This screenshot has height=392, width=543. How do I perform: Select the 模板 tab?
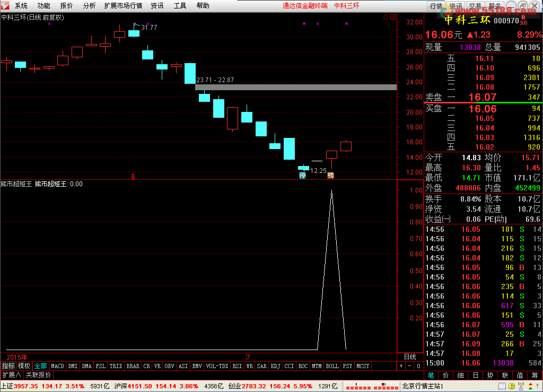[x=24, y=365]
